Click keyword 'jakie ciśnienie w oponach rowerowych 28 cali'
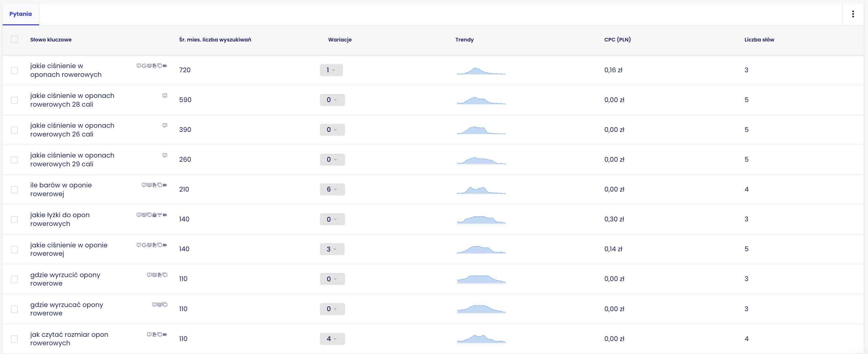The height and width of the screenshot is (354, 868). point(72,100)
